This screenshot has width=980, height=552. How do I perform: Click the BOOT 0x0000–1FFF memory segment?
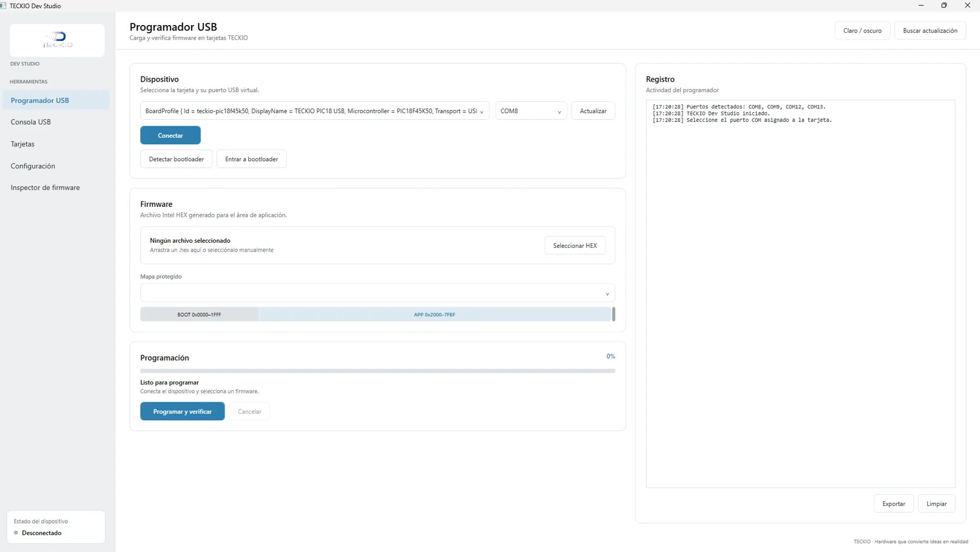pos(199,314)
